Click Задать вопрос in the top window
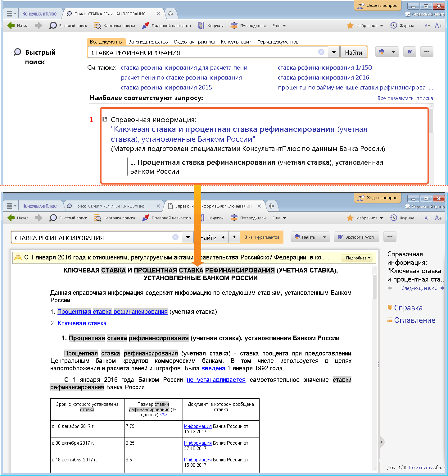Image resolution: width=448 pixels, height=476 pixels. (378, 5)
